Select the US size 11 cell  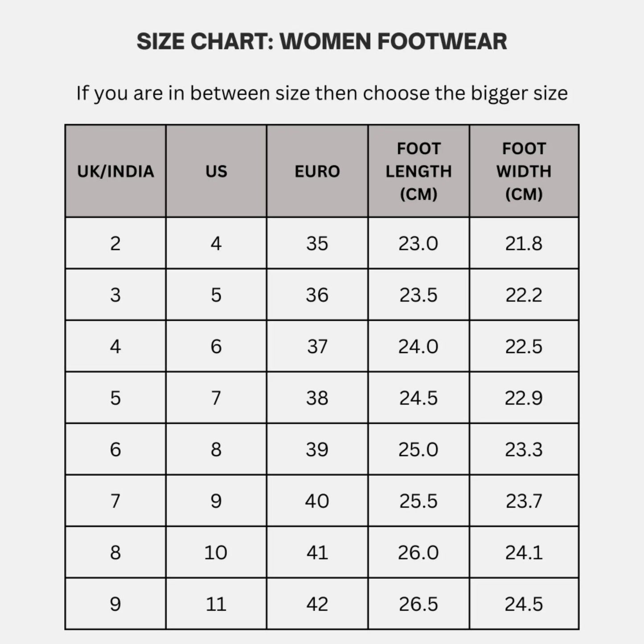click(x=216, y=604)
